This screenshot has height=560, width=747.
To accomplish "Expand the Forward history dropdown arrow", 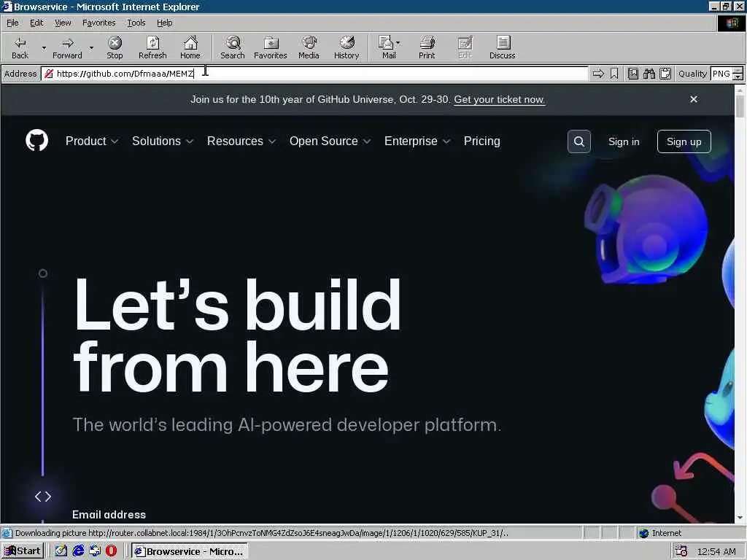I will click(91, 47).
